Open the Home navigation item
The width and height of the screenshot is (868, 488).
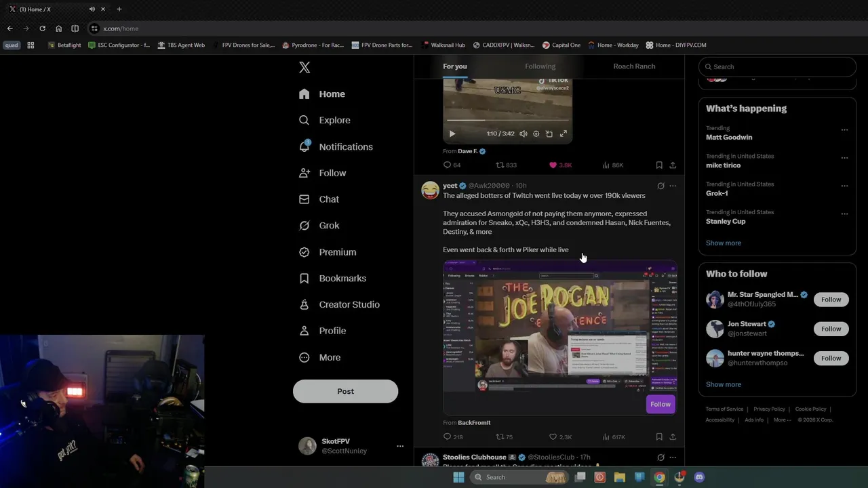point(322,94)
